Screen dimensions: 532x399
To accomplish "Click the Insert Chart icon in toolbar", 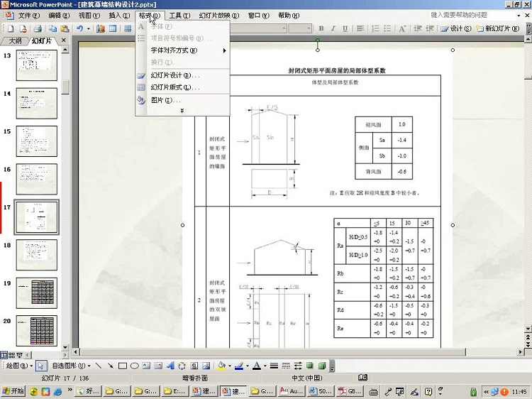I will pyautogui.click(x=101, y=28).
